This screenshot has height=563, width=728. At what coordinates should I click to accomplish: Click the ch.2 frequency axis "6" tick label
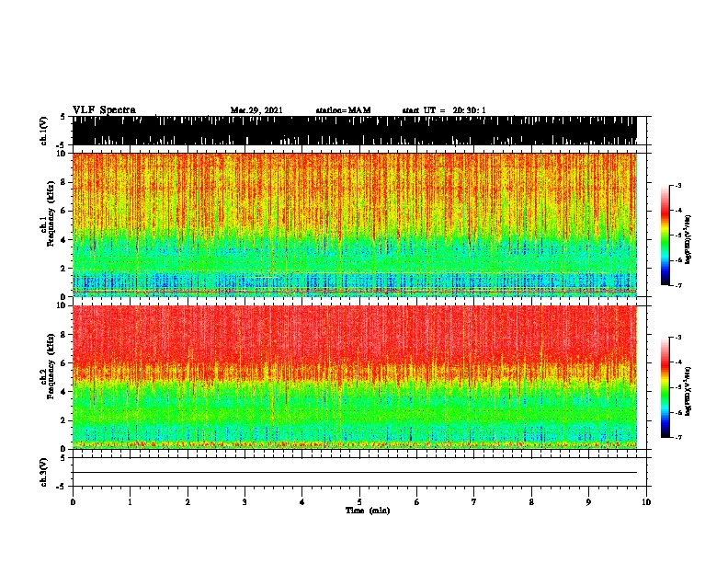pos(64,362)
